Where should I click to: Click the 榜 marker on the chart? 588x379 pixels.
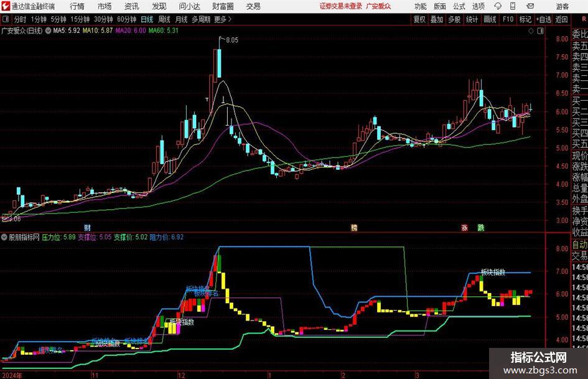(x=354, y=227)
